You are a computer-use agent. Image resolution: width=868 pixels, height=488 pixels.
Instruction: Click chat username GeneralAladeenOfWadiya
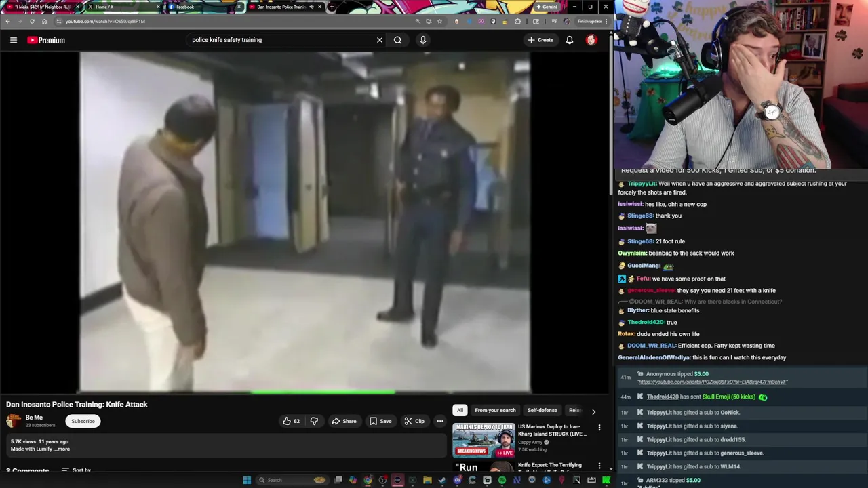pyautogui.click(x=654, y=357)
